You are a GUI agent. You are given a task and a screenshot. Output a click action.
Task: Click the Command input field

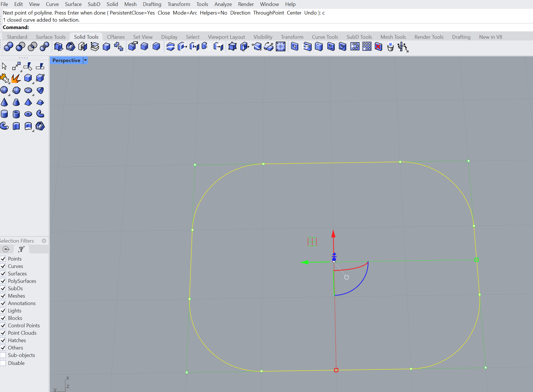click(x=267, y=27)
